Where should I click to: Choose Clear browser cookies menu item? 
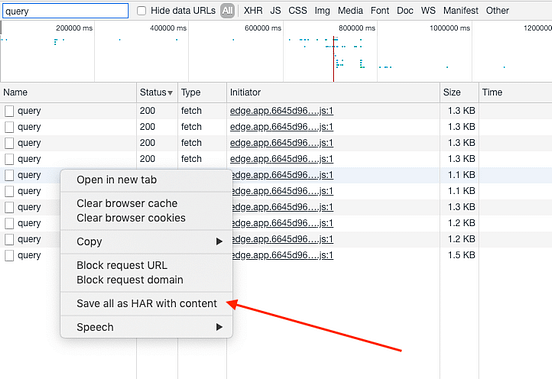[146, 218]
